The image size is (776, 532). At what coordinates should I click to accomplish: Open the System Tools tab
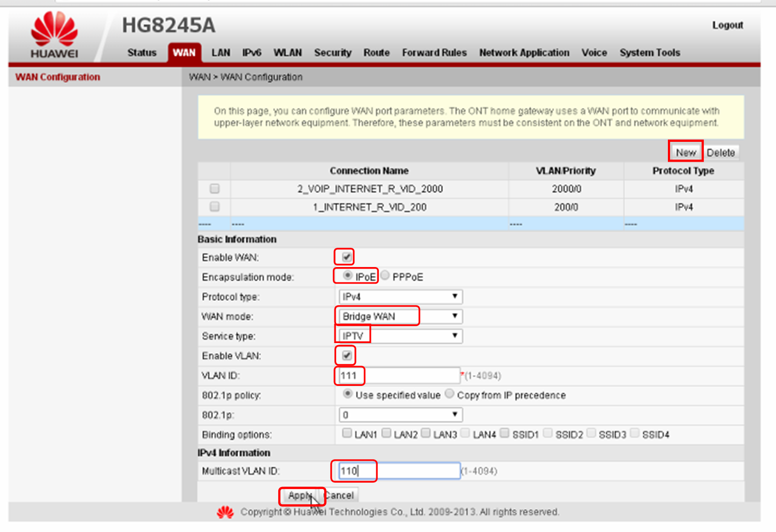pyautogui.click(x=650, y=52)
